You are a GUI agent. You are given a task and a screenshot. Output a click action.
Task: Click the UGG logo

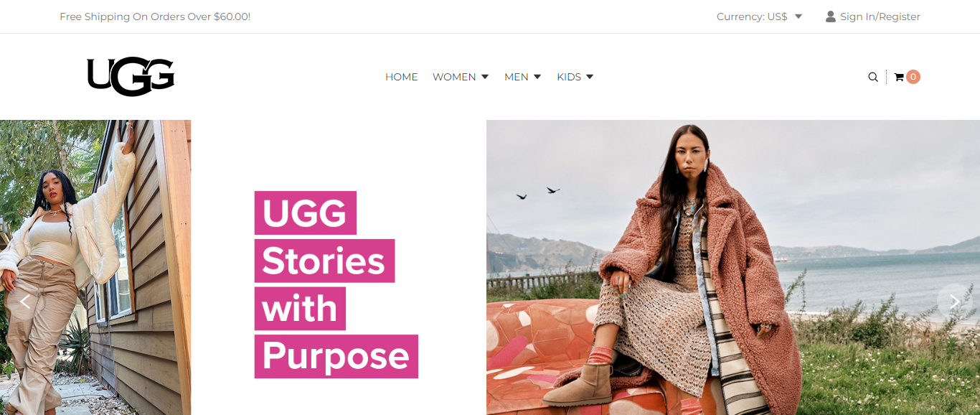pos(131,77)
